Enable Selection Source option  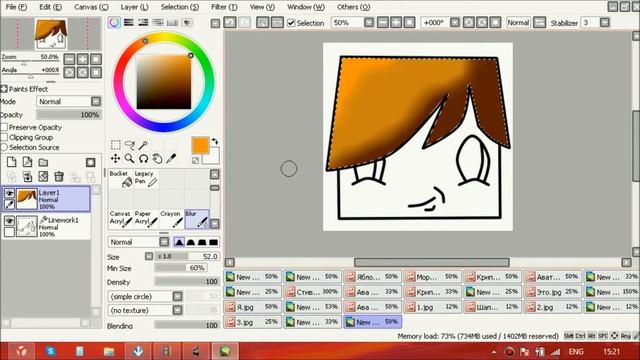pyautogui.click(x=4, y=147)
